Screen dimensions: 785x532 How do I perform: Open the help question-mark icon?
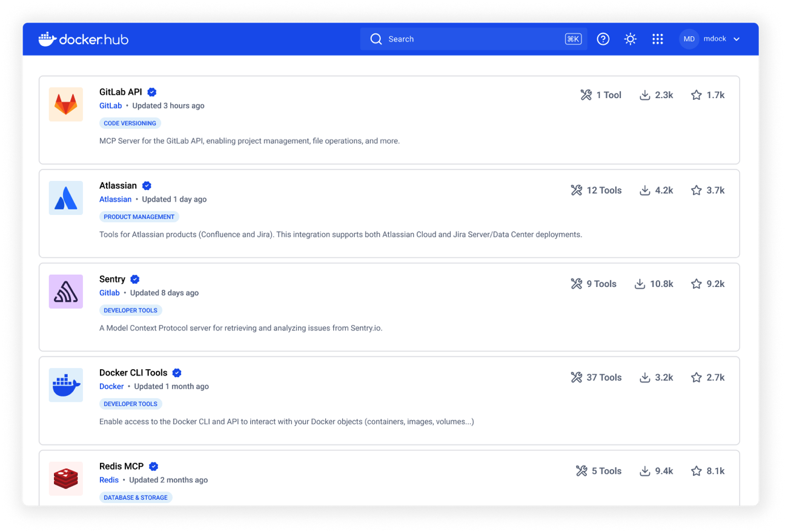point(603,39)
